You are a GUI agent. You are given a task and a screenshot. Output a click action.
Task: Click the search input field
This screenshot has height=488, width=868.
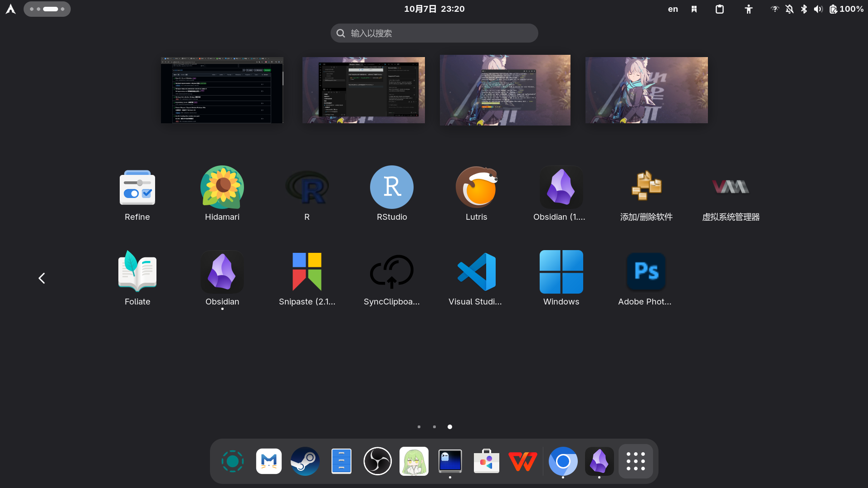(x=434, y=33)
